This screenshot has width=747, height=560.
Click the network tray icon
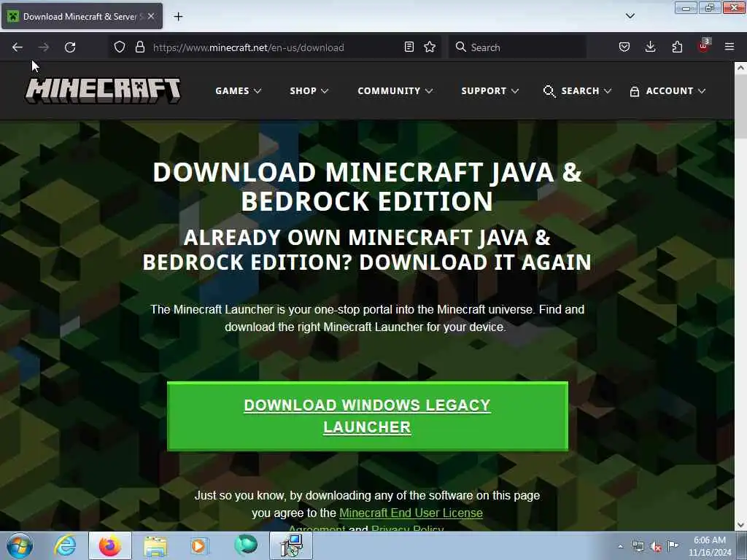pyautogui.click(x=638, y=546)
